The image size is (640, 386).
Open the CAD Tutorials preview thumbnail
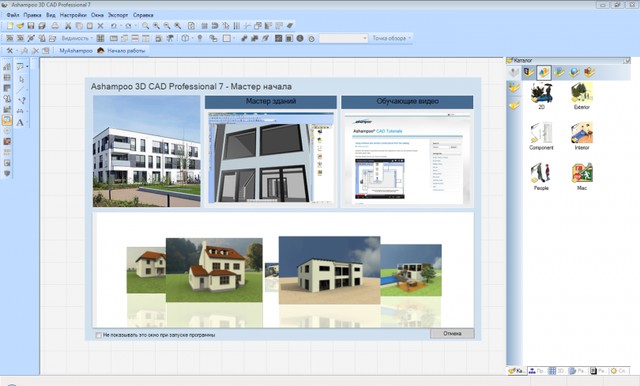tap(407, 160)
